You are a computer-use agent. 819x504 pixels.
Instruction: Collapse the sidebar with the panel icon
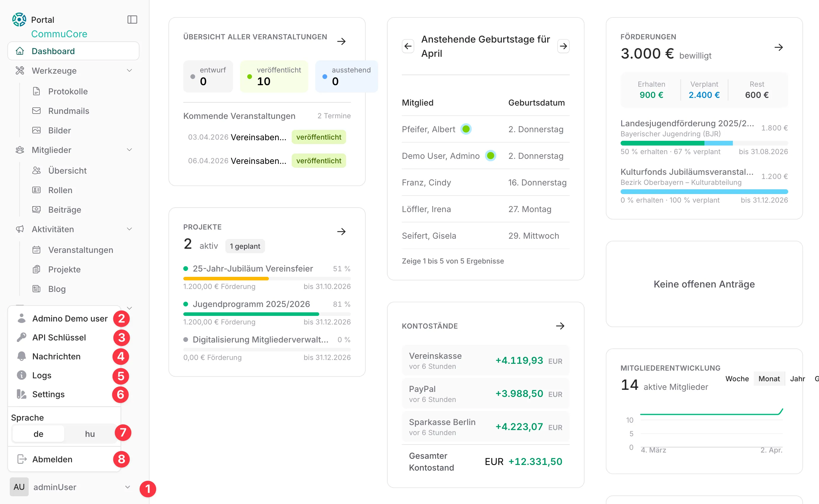[132, 20]
